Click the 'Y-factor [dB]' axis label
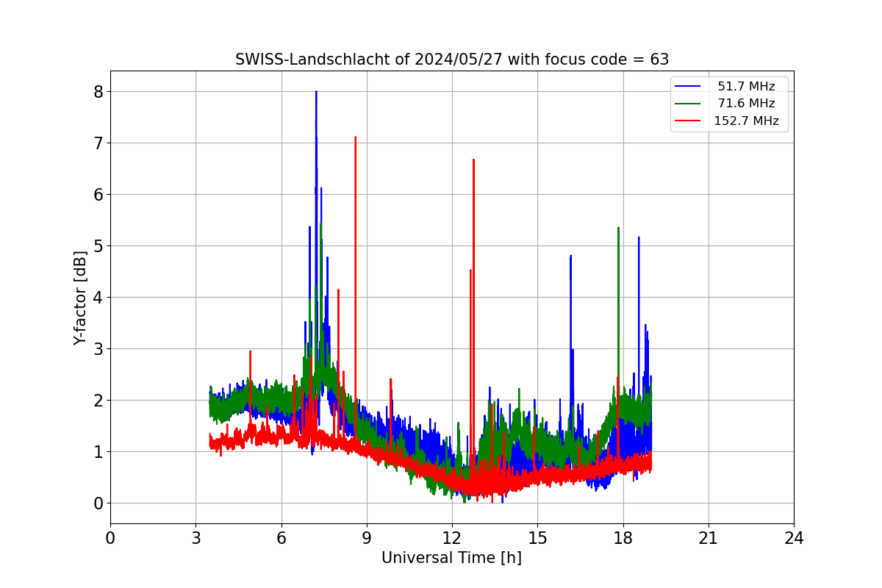This screenshot has height=588, width=882. coord(80,298)
